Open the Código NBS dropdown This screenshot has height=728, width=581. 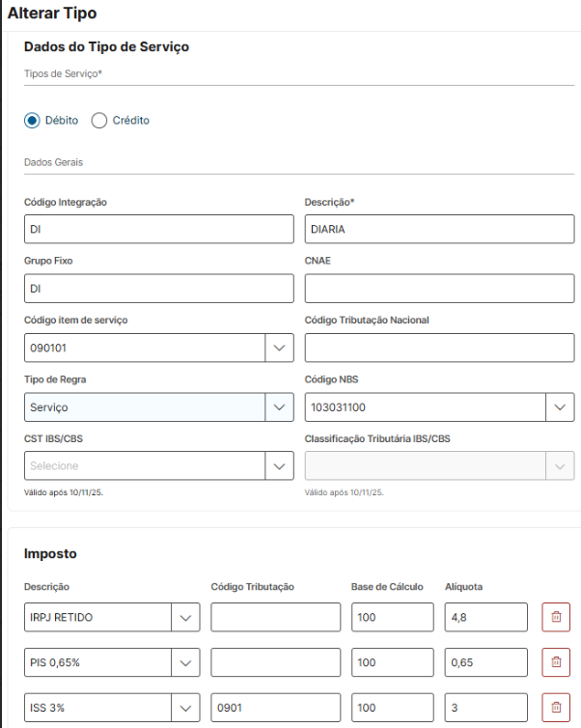(x=560, y=407)
